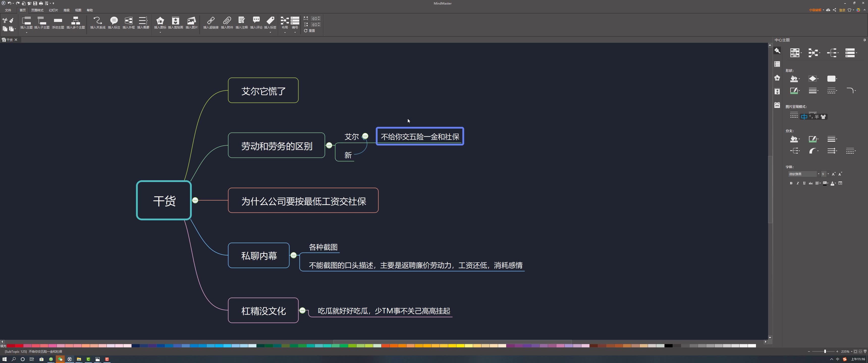Collapse the 杠精没文化 branch toggle

303,311
